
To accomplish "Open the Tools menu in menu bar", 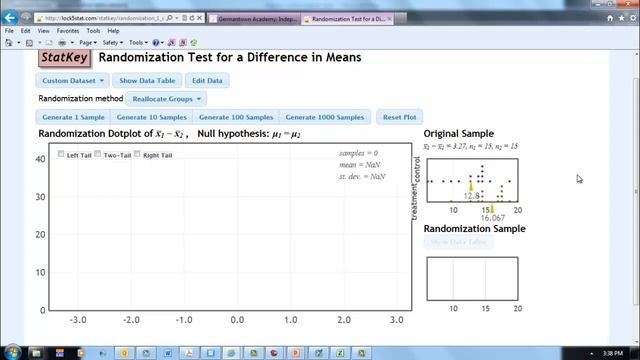I will [x=93, y=31].
